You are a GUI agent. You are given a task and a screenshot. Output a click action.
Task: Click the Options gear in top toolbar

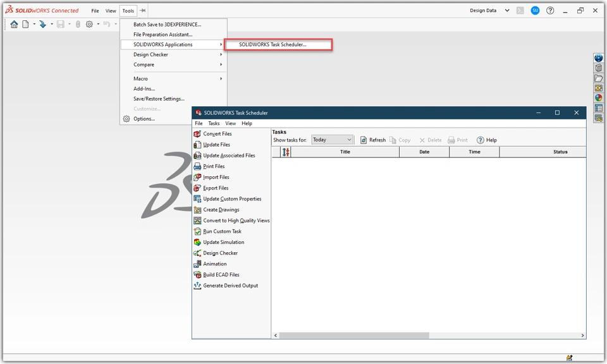[89, 25]
